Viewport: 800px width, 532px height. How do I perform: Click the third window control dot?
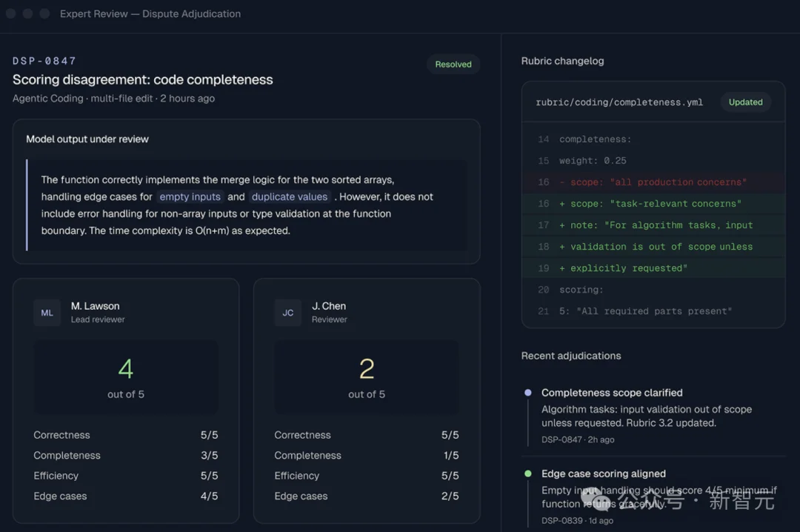click(x=44, y=14)
